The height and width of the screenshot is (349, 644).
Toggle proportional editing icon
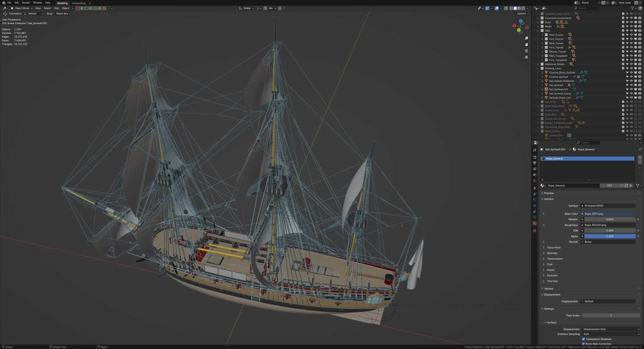280,8
